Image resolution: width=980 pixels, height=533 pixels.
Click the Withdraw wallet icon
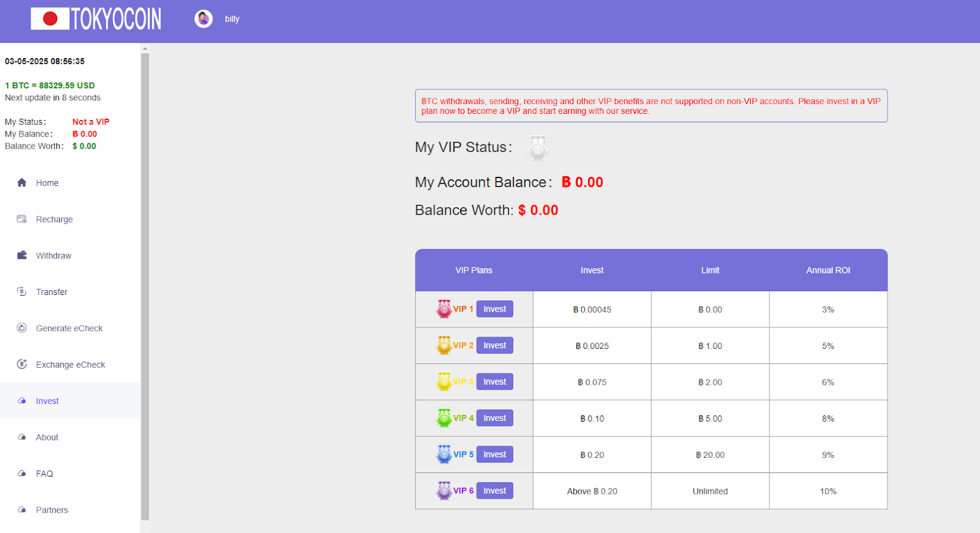click(22, 255)
